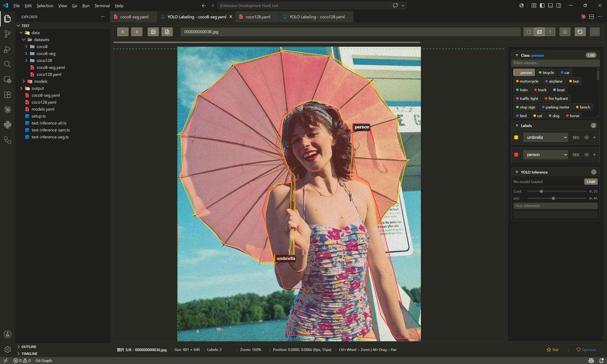The width and height of the screenshot is (607, 364).
Task: Delete the umbrella label with x
Action: point(594,137)
